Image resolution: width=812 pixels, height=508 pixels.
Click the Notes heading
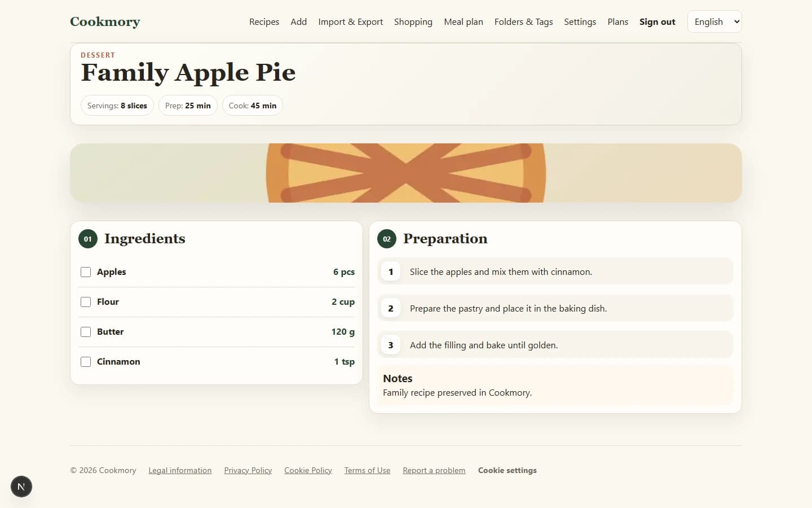[398, 378]
